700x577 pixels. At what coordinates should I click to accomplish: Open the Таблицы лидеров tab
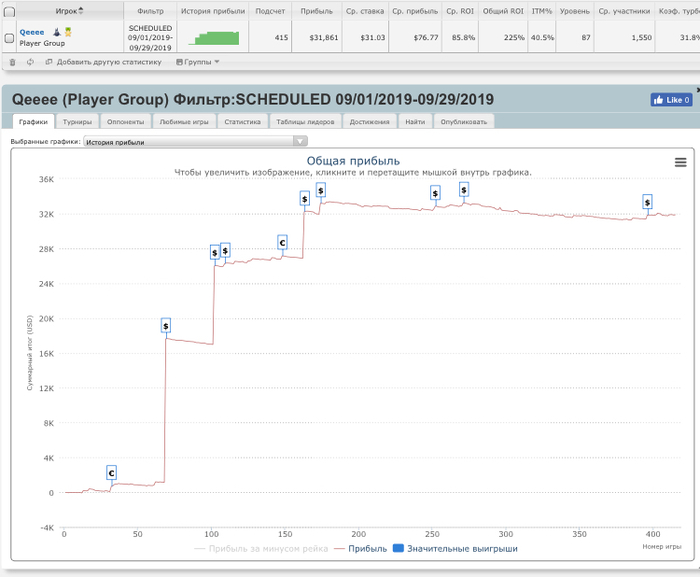[305, 121]
